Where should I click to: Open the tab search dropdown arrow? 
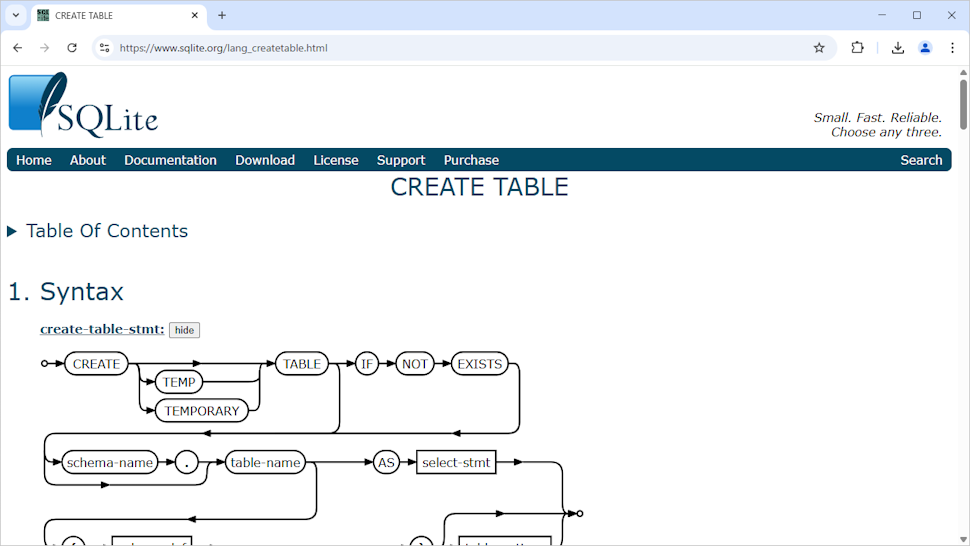pos(16,16)
